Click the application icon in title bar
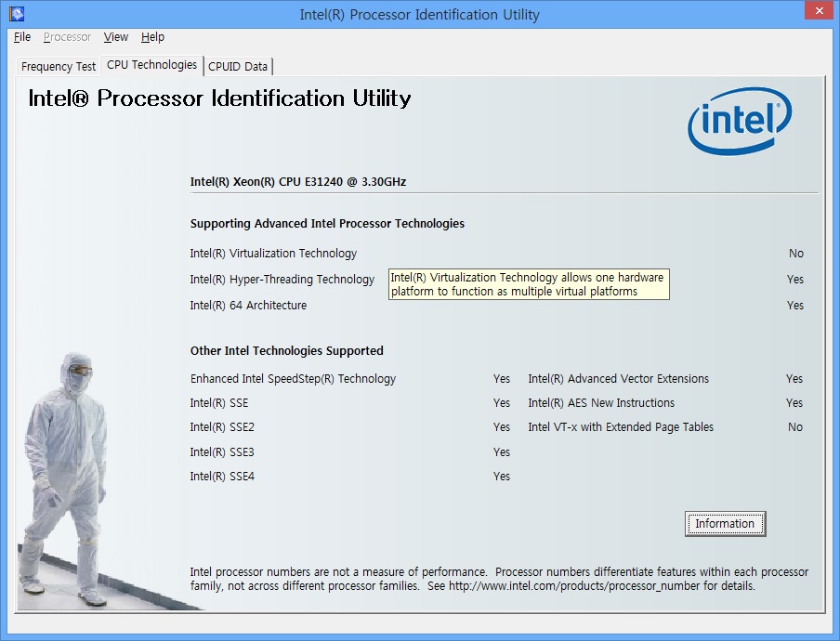Screen dimensions: 840x641 tap(17, 13)
